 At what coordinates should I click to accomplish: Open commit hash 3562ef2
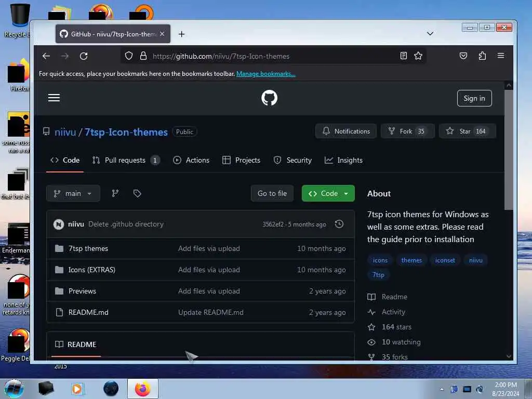tap(272, 224)
